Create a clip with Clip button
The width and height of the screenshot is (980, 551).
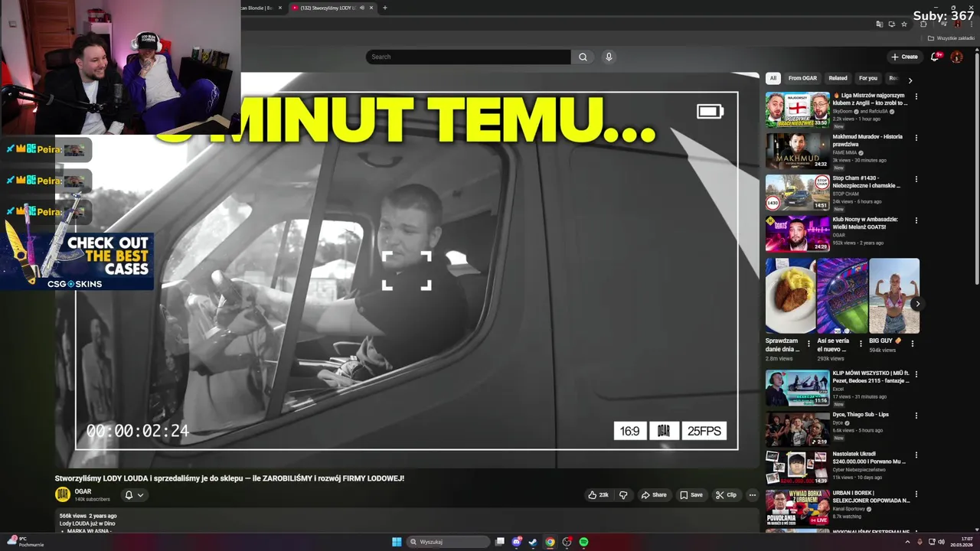[726, 495]
